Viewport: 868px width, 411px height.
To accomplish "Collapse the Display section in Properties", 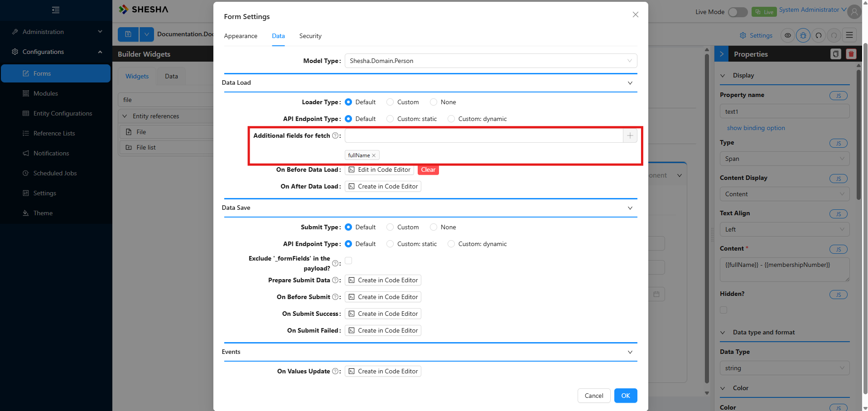I will 723,76.
